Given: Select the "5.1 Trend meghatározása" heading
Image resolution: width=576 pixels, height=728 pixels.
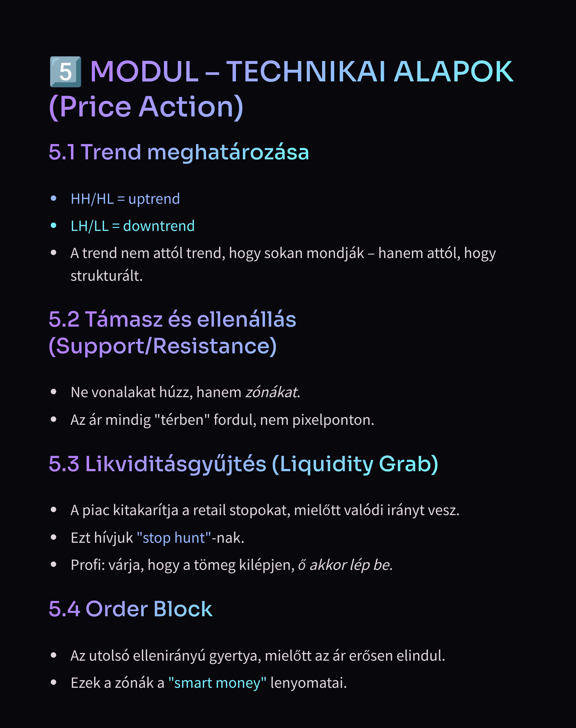Looking at the screenshot, I should [x=179, y=152].
